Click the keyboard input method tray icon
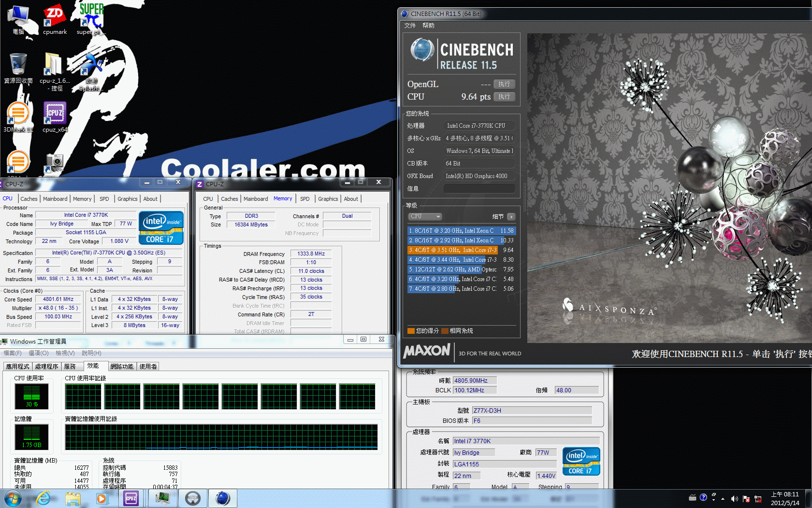The height and width of the screenshot is (508, 812). click(692, 497)
